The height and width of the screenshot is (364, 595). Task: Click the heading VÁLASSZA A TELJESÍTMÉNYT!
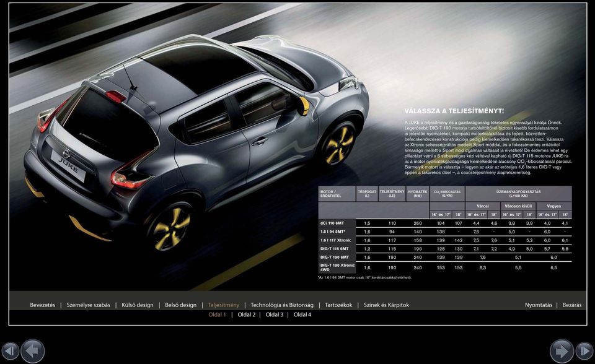pos(454,111)
